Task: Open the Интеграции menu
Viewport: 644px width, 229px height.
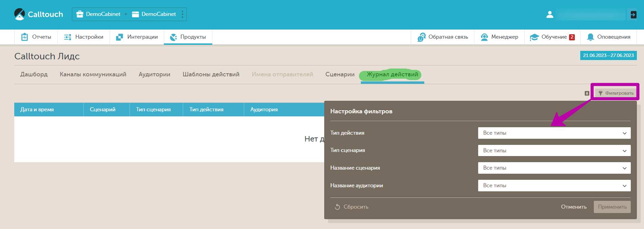Action: (x=137, y=37)
